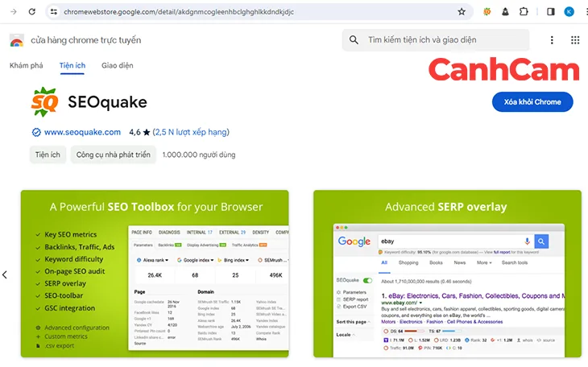Image resolution: width=588 pixels, height=367 pixels.
Task: Toggle the SEOquake switch in SERP screenshot
Action: click(367, 280)
